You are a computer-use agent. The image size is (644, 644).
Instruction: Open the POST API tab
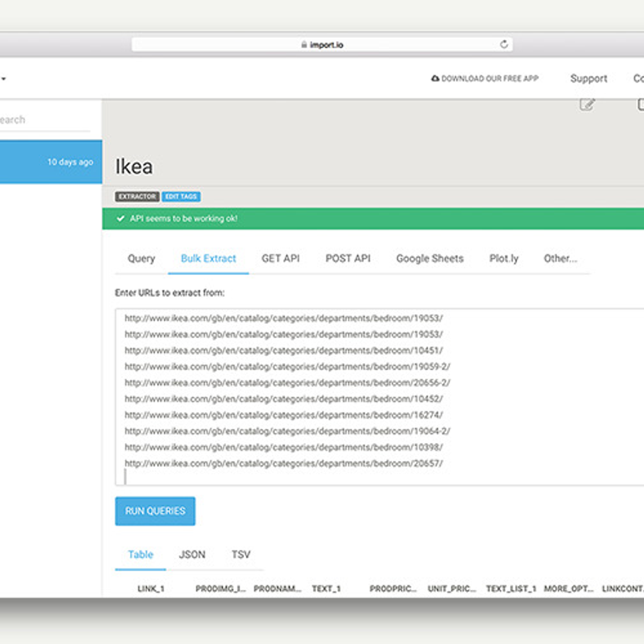348,258
